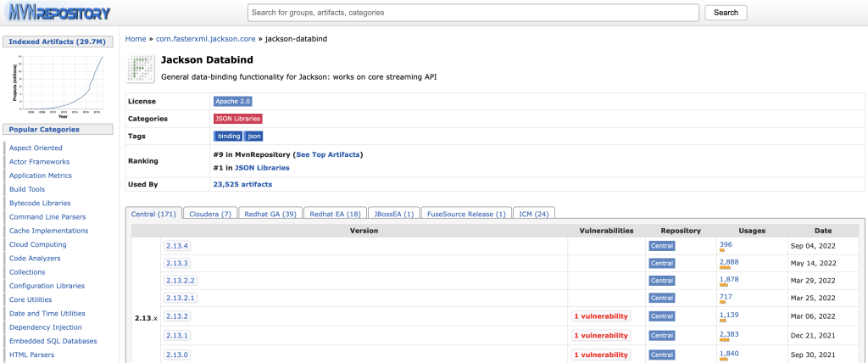The width and height of the screenshot is (868, 363).
Task: Switch to the ICM (24) tab
Action: [x=534, y=214]
